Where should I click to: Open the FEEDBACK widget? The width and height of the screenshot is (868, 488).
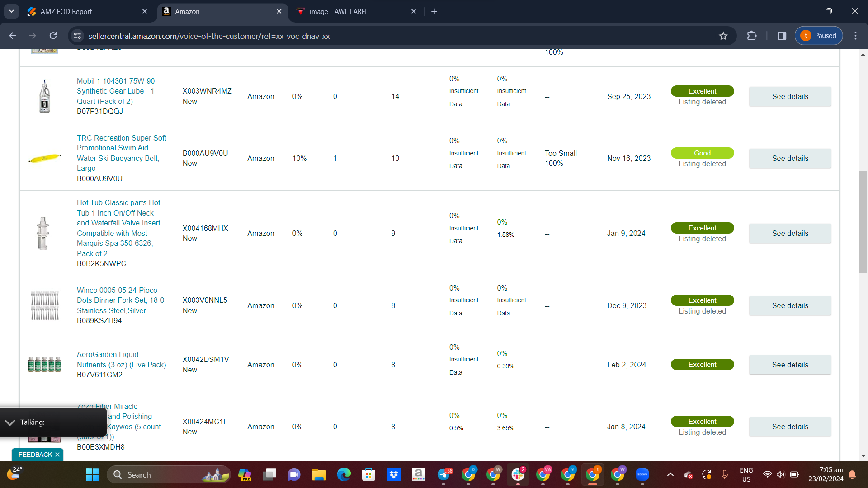point(35,455)
